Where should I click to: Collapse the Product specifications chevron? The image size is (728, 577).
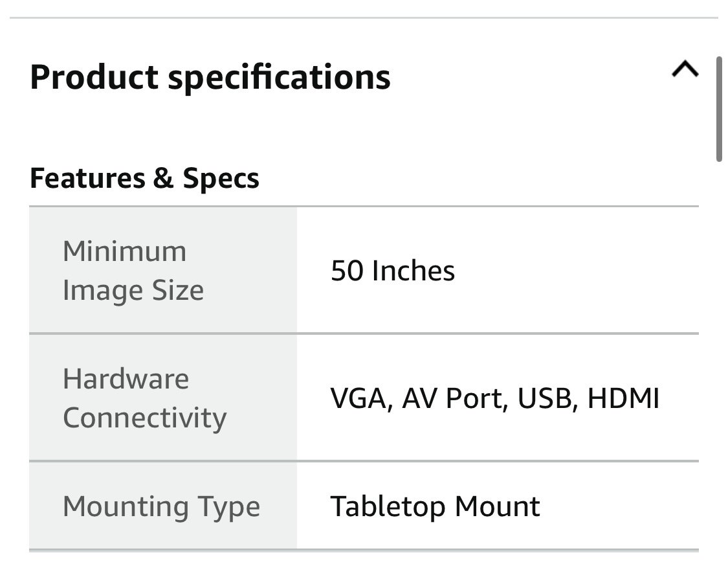tap(685, 69)
